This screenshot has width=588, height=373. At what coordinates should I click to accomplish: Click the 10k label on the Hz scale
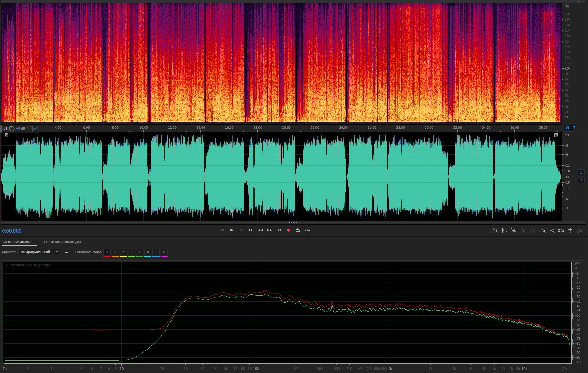568,68
